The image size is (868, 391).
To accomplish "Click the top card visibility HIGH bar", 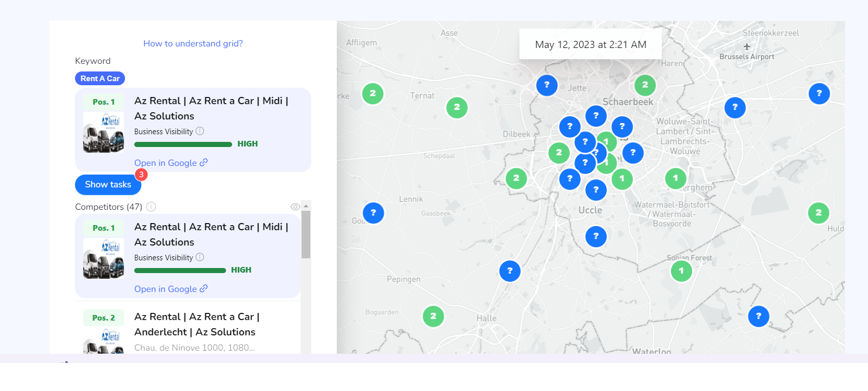I will coord(183,144).
